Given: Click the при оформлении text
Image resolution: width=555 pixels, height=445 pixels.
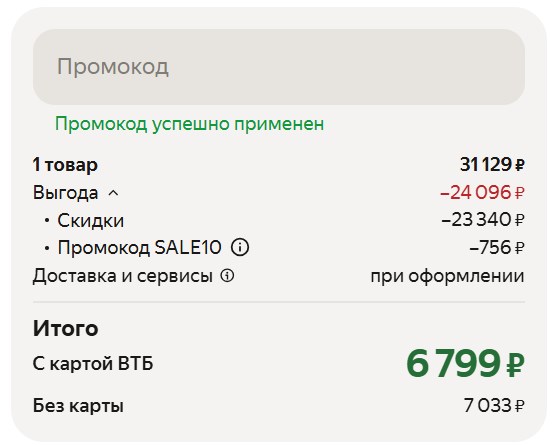Looking at the screenshot, I should [447, 276].
